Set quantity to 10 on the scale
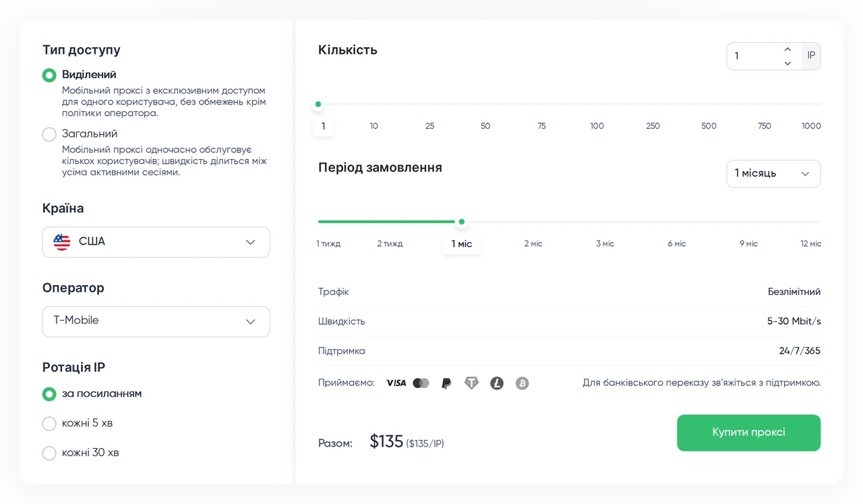 pyautogui.click(x=374, y=126)
